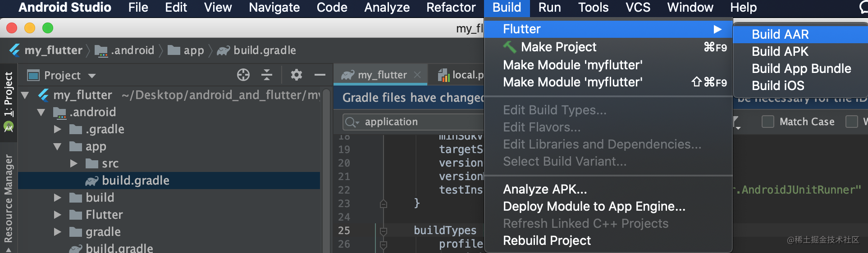Close the my_flutter editor tab
The width and height of the screenshot is (868, 253).
click(x=417, y=75)
